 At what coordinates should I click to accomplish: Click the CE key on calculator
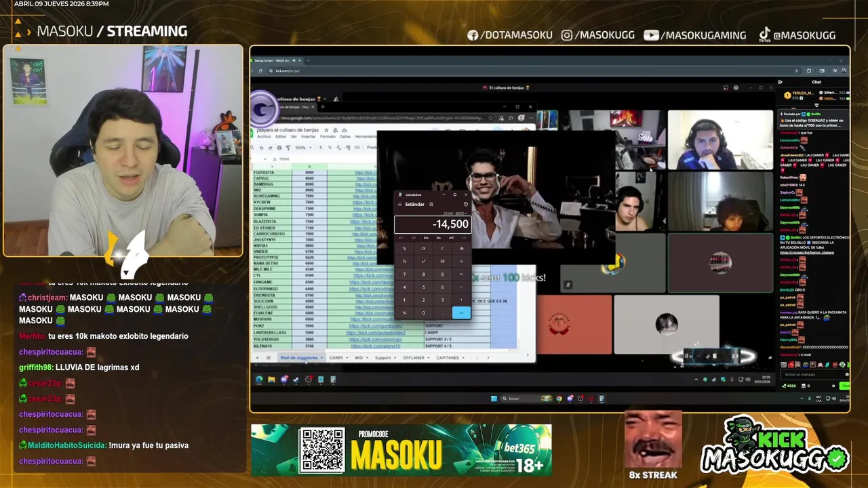point(423,249)
